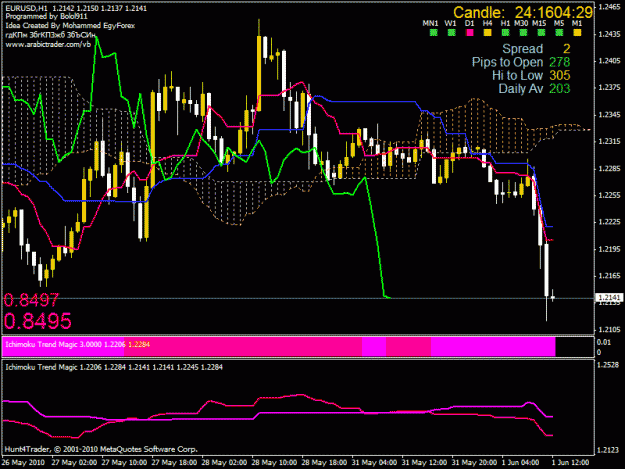Click the 28 May 02:00 time label
This screenshot has width=625, height=469.
(224, 463)
